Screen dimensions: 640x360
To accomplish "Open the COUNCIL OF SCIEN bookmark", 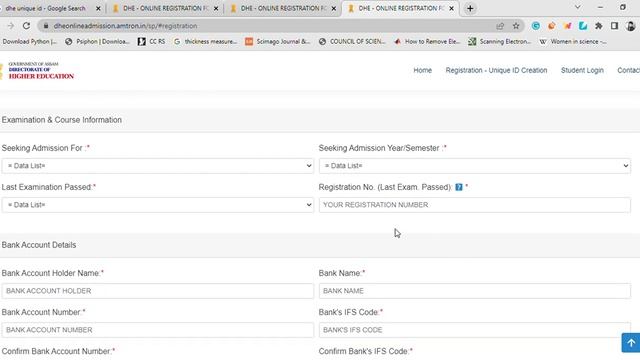I will click(352, 41).
